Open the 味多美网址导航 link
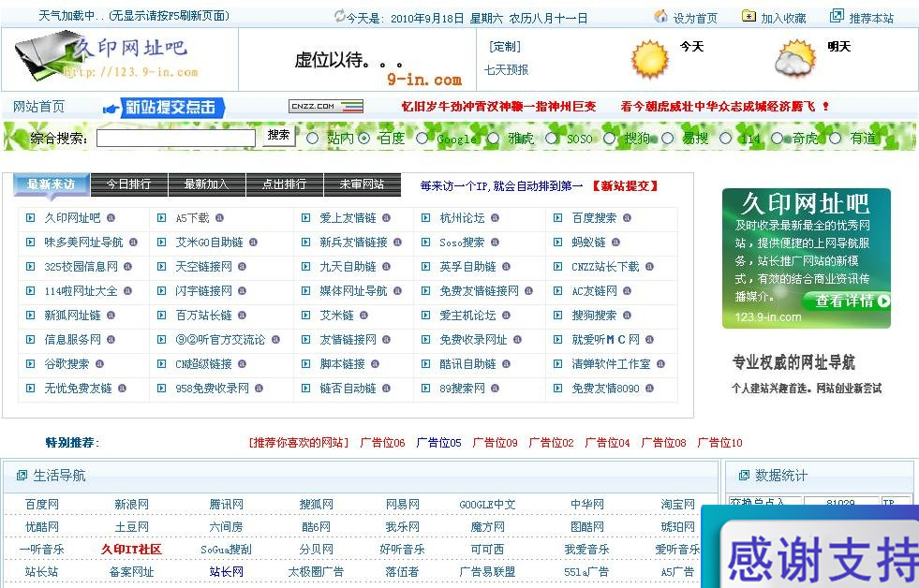 (x=83, y=243)
